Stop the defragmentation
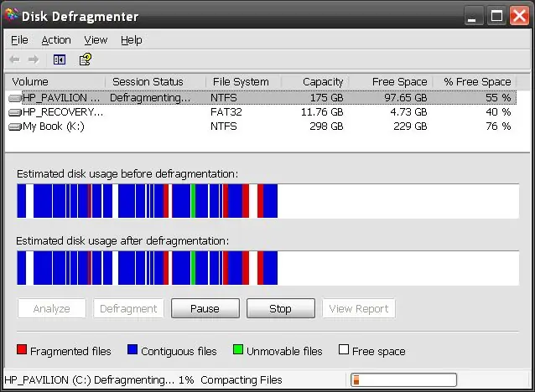Image resolution: width=535 pixels, height=392 pixels. click(280, 308)
